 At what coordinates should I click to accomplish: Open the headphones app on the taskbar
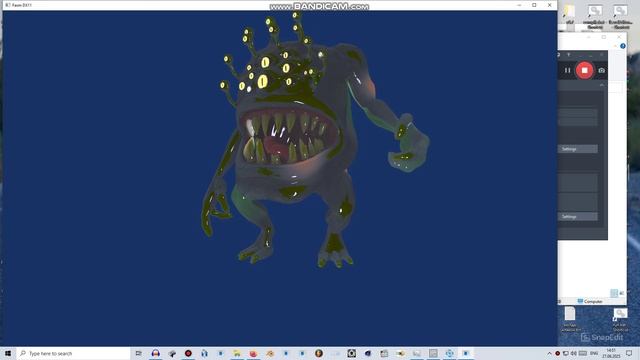click(x=156, y=353)
